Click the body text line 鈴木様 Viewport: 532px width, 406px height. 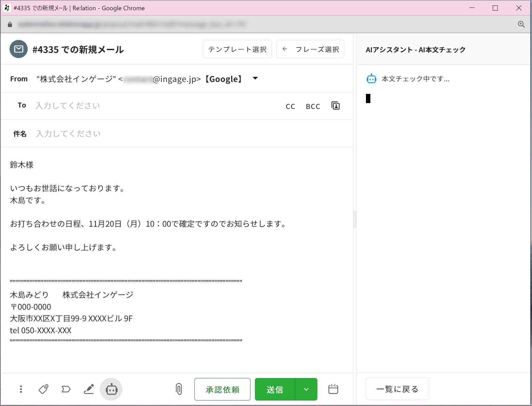point(22,165)
